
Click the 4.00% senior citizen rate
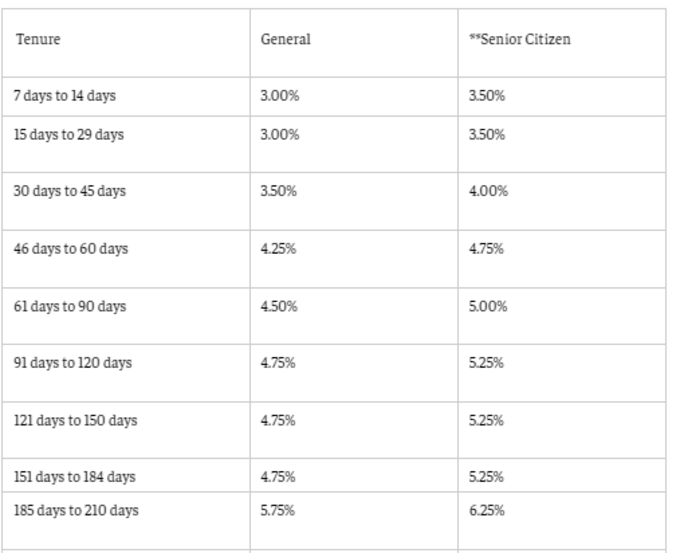pyautogui.click(x=488, y=191)
